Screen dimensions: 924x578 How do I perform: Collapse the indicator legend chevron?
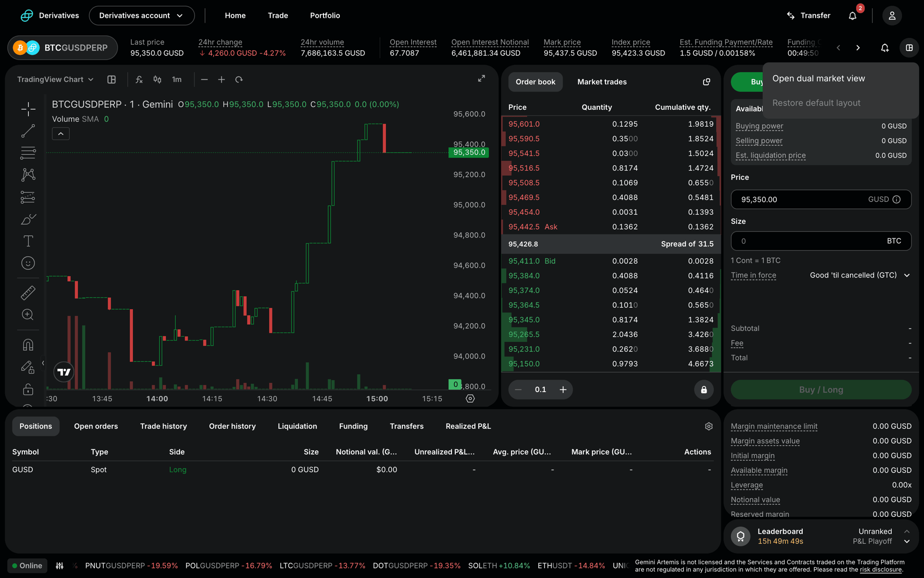tap(61, 134)
